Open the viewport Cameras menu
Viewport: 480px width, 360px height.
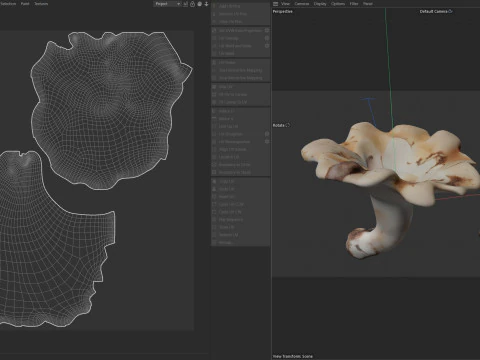click(302, 4)
